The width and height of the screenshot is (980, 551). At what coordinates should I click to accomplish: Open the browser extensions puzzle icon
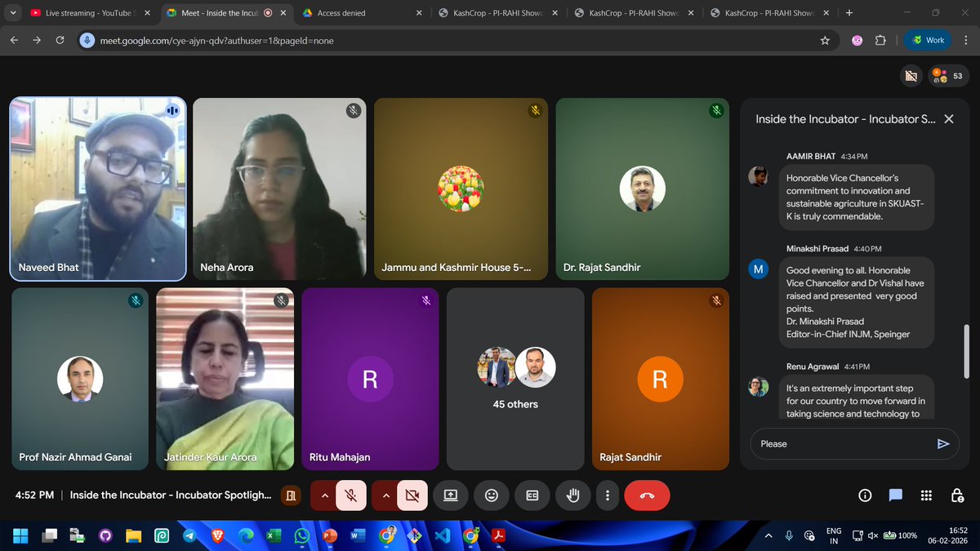tap(880, 40)
